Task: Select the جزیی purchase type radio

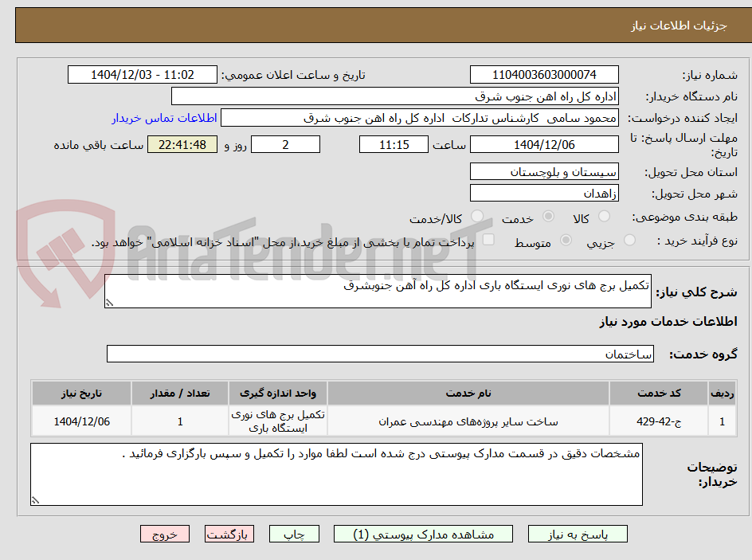Action: coord(629,240)
